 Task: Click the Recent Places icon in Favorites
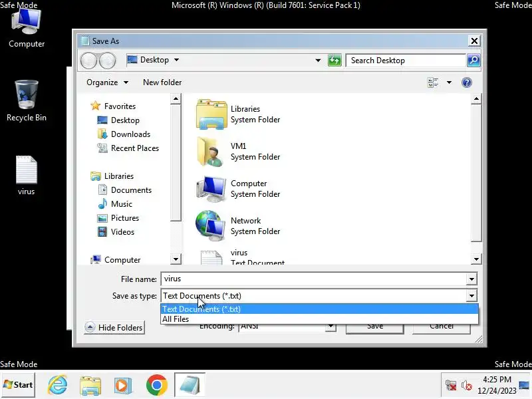click(102, 148)
